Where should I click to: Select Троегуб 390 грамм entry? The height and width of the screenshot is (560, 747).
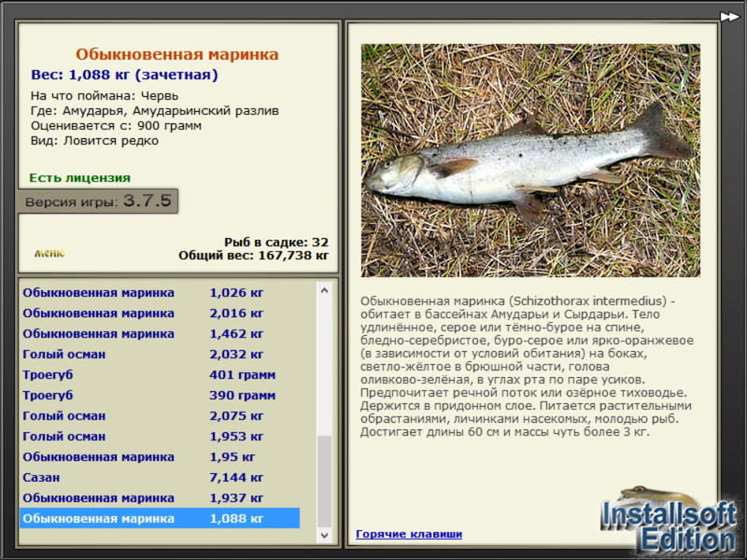pos(160,395)
